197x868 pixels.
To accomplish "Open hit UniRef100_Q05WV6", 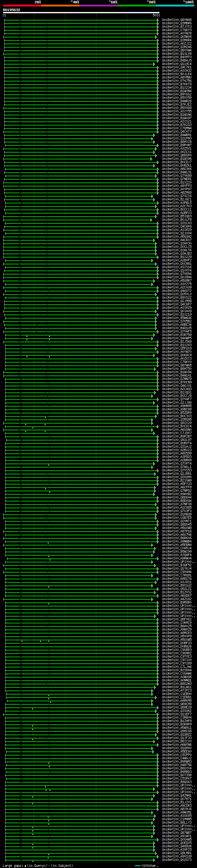I will pyautogui.click(x=177, y=37).
